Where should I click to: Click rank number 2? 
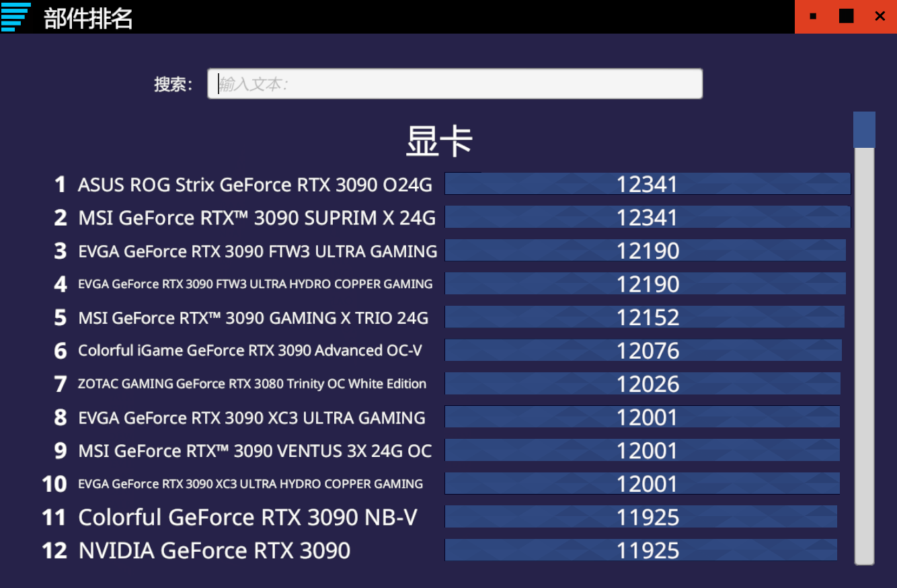pyautogui.click(x=61, y=218)
